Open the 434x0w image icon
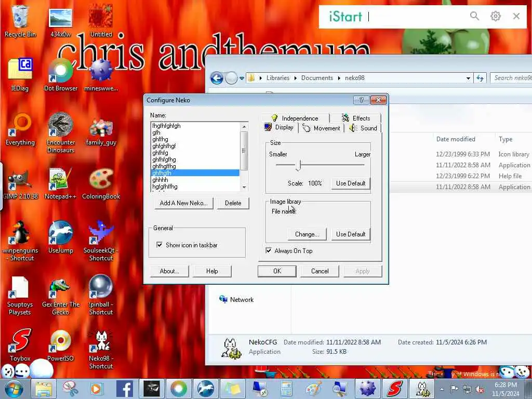 [x=60, y=22]
